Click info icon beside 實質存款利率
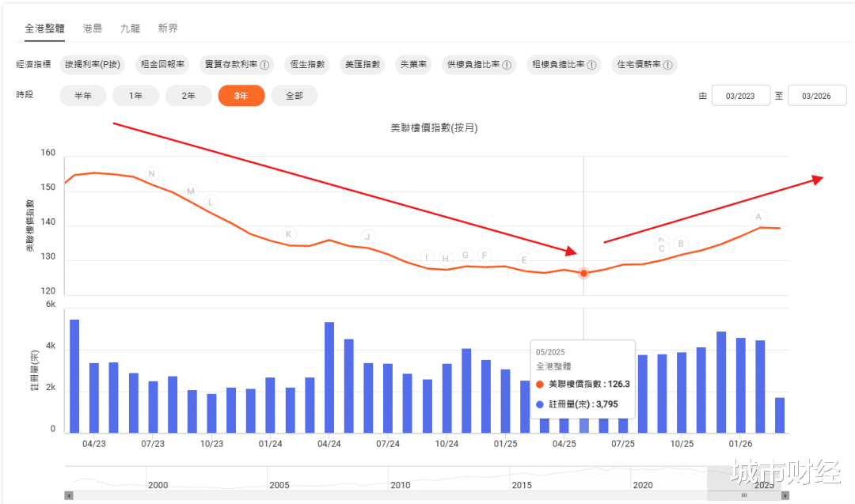This screenshot has height=504, width=855. (x=264, y=65)
